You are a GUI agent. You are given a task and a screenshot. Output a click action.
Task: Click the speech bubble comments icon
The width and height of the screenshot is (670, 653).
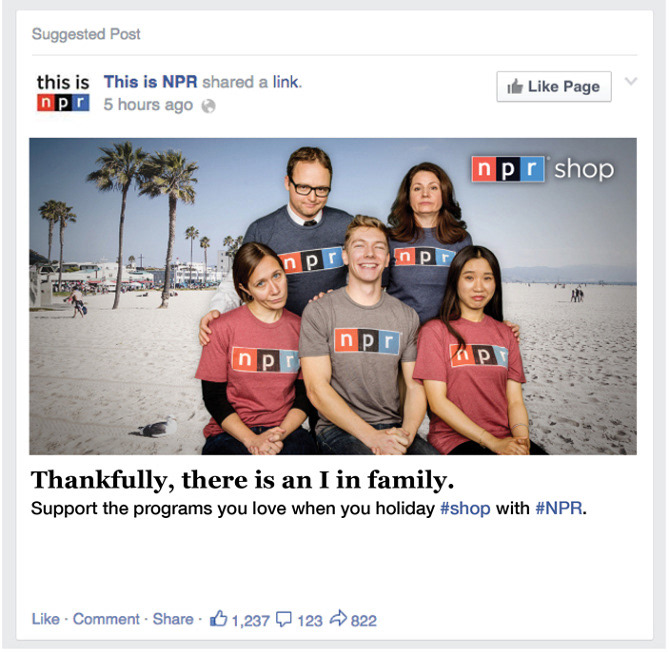[x=284, y=619]
